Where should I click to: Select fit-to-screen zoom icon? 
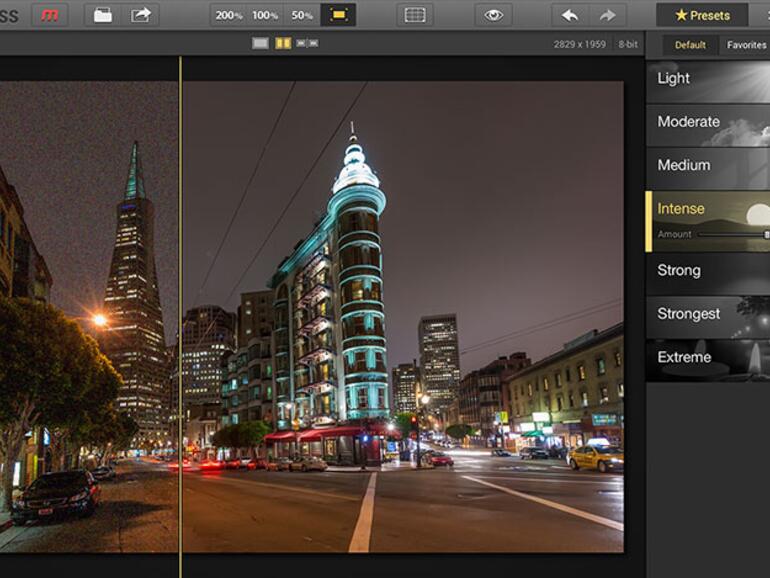(337, 15)
